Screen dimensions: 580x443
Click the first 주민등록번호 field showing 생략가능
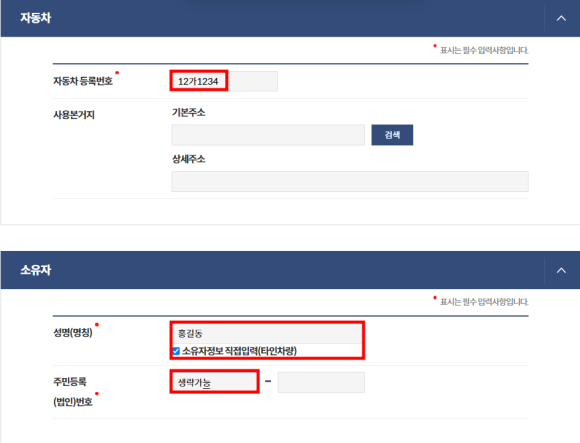point(214,382)
